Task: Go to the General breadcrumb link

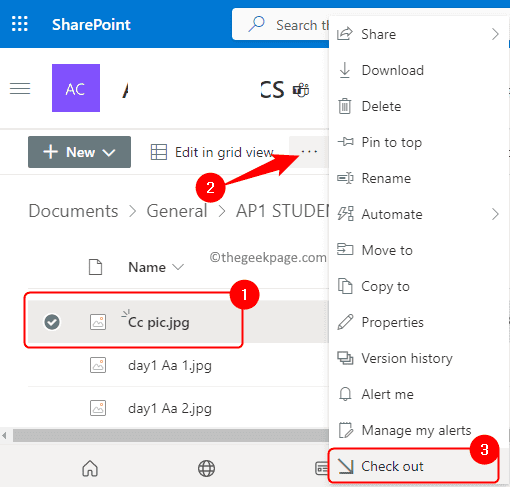Action: coord(177,211)
